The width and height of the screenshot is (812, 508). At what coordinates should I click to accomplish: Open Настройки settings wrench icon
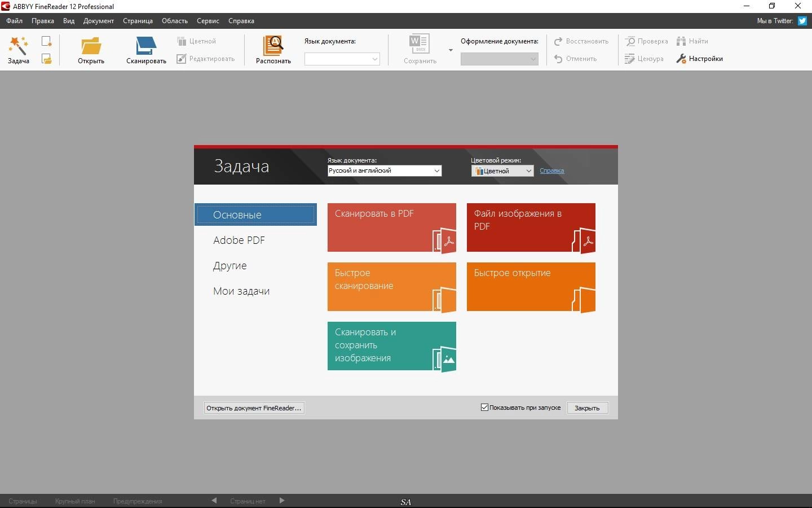click(681, 59)
